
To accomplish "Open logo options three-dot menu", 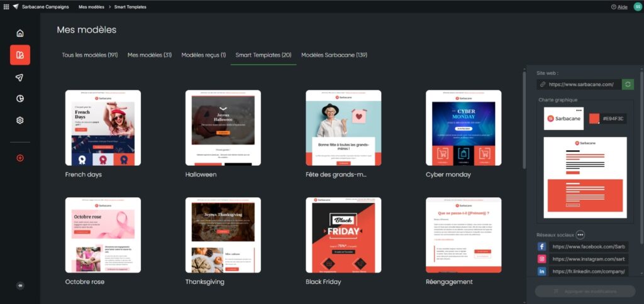I will [579, 109].
